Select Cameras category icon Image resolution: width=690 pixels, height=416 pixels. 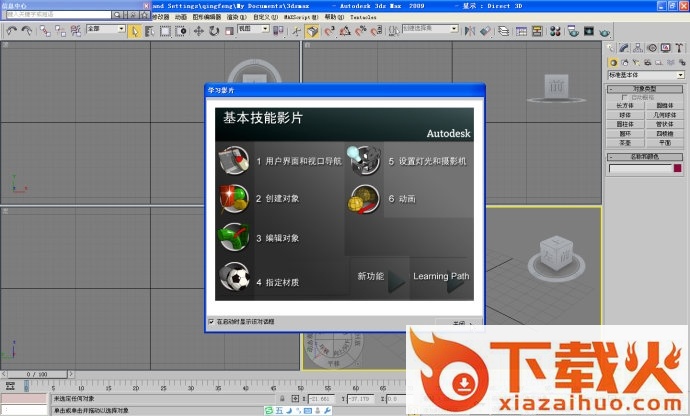pyautogui.click(x=647, y=63)
